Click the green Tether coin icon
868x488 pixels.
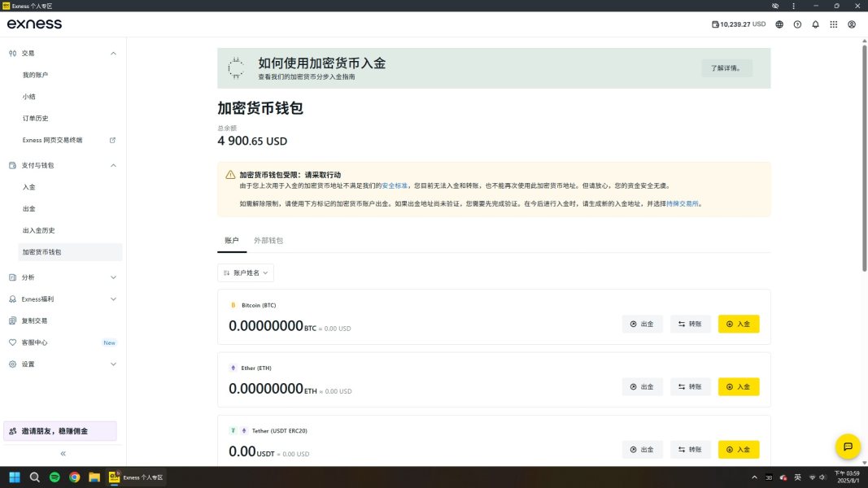pyautogui.click(x=233, y=430)
